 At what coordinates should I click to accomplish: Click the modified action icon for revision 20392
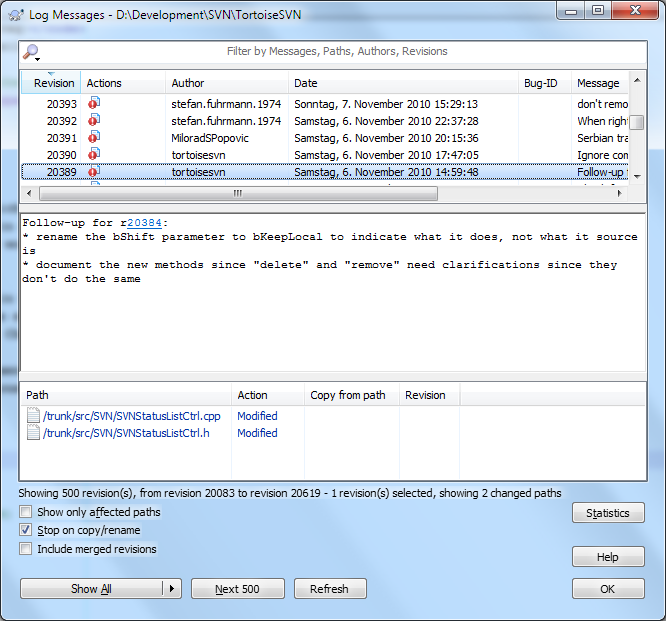[94, 120]
